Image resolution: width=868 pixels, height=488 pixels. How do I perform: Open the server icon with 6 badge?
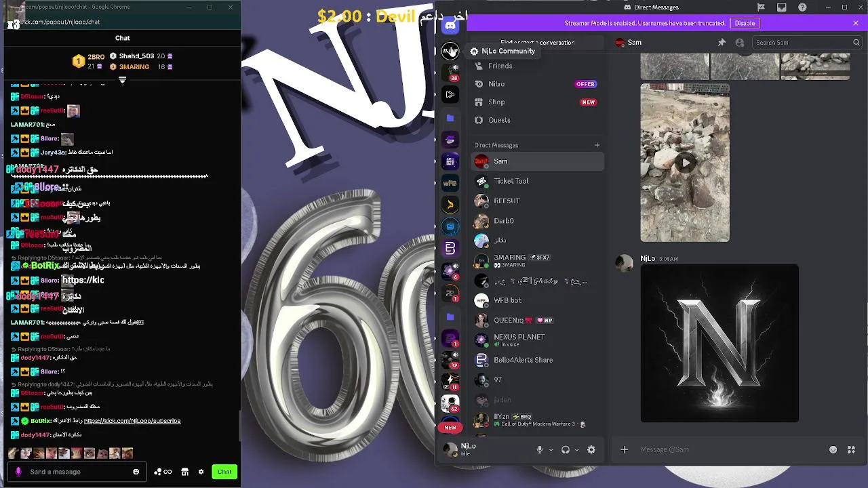[x=450, y=271]
